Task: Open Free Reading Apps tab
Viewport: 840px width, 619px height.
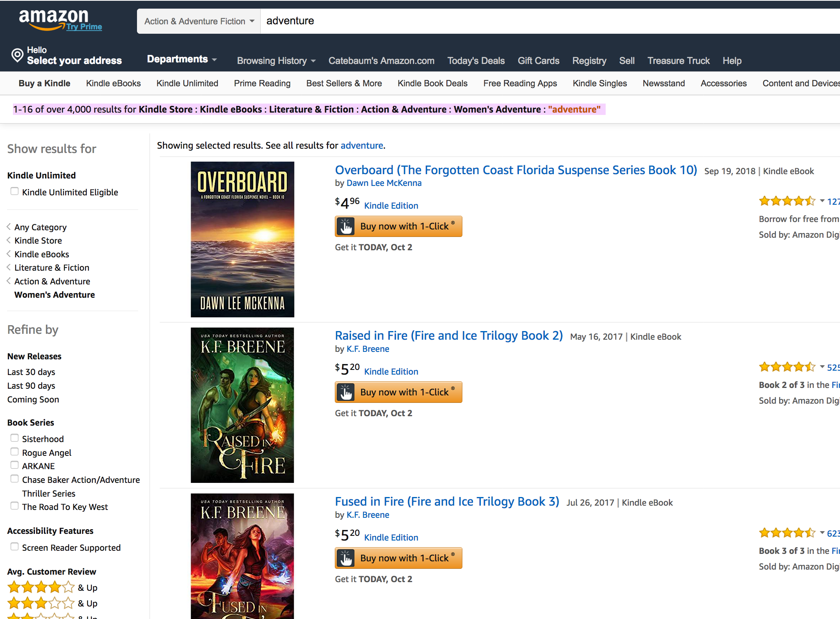Action: pos(520,84)
